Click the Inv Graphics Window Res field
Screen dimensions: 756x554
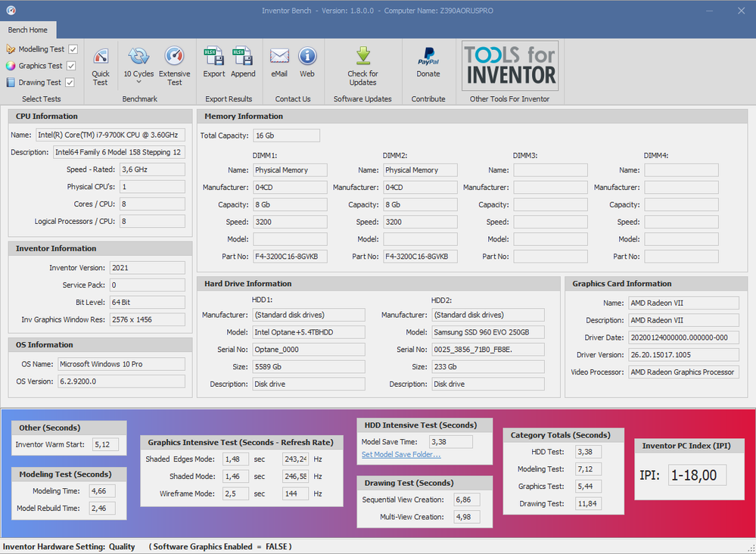click(148, 319)
